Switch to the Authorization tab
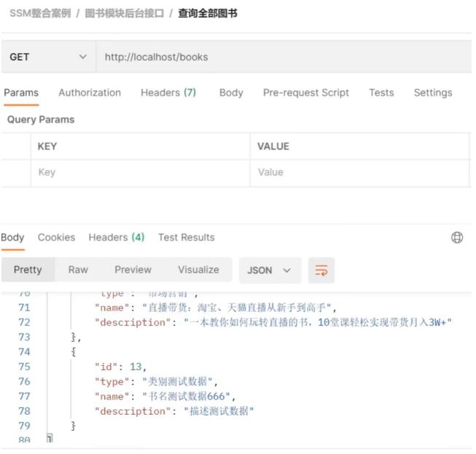Viewport: 476px width, 454px height. pyautogui.click(x=90, y=93)
